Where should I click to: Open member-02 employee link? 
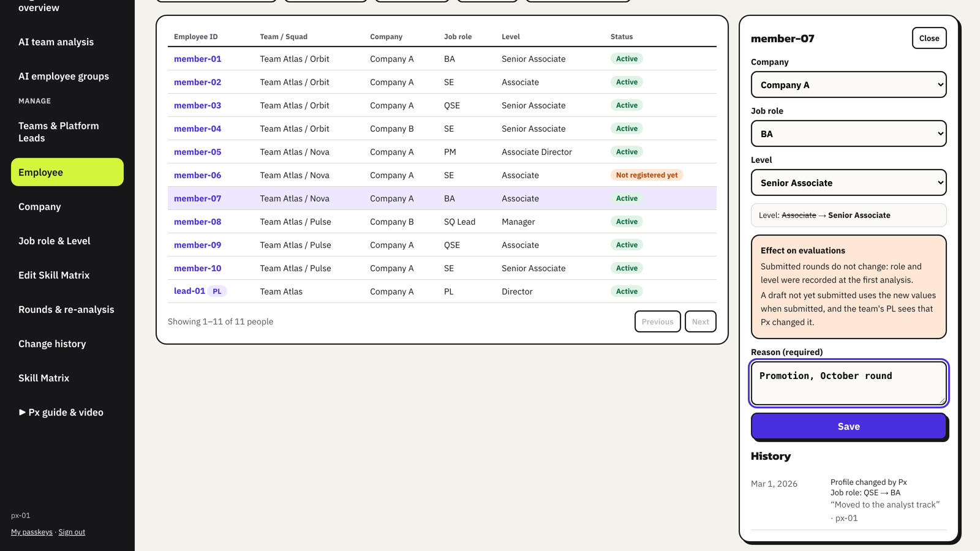[x=197, y=82]
